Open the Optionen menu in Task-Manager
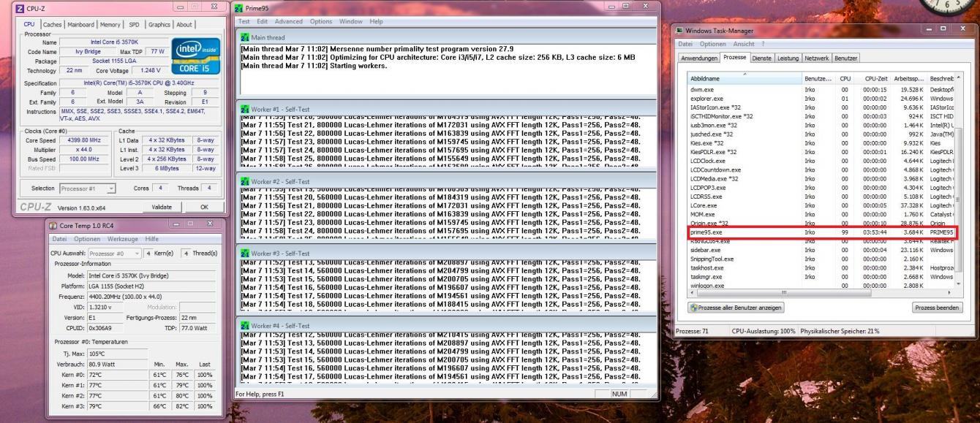 713,44
